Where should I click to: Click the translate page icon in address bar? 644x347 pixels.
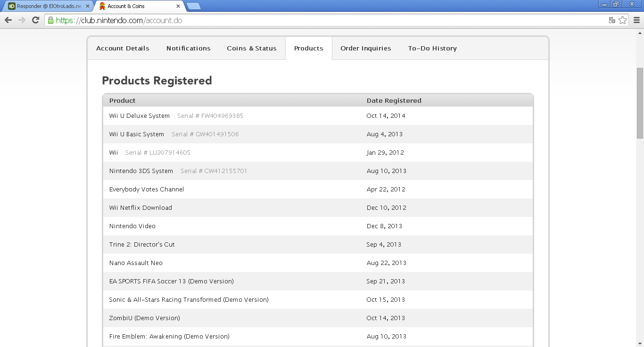(x=612, y=20)
